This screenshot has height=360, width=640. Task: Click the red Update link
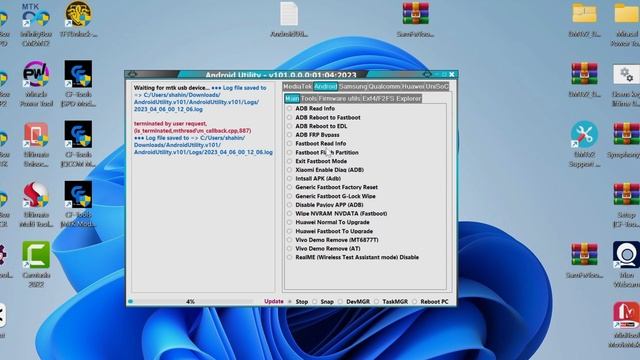click(x=273, y=301)
